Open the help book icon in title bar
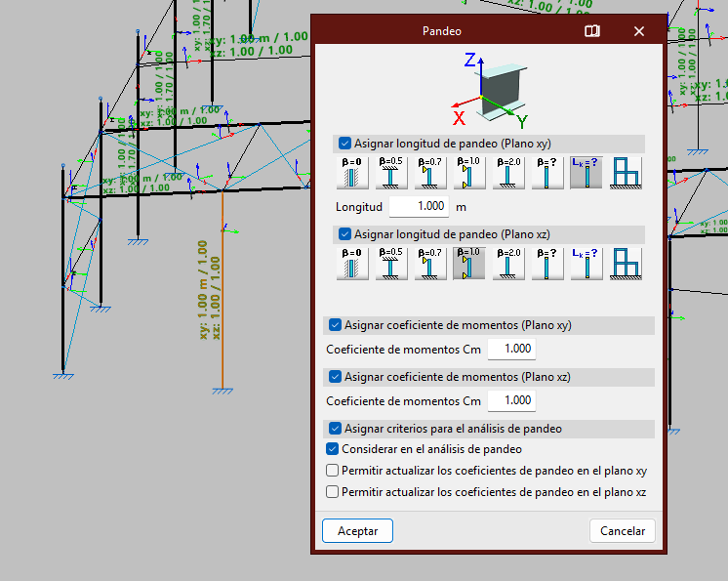 [592, 31]
